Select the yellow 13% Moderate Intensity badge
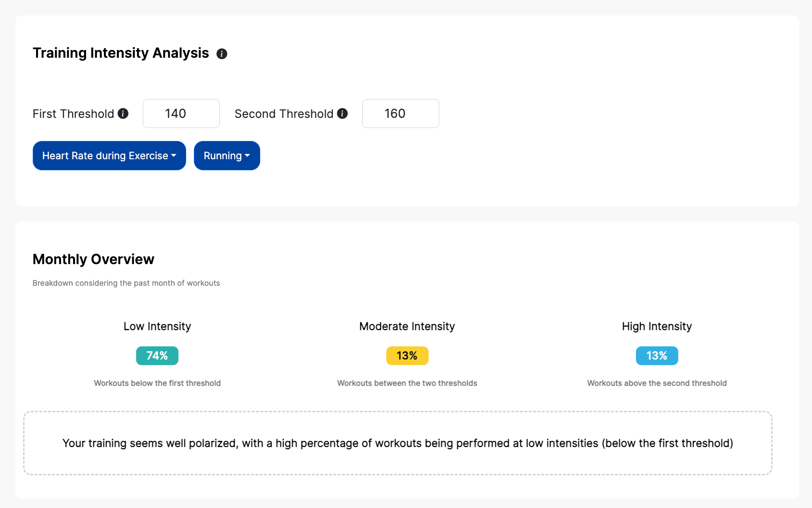812x508 pixels. [406, 356]
